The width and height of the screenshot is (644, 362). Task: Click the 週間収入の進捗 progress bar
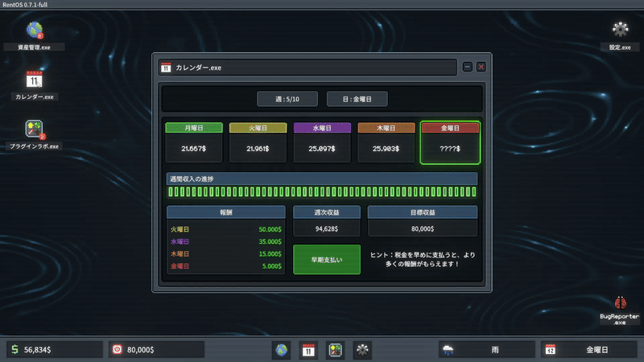[321, 192]
